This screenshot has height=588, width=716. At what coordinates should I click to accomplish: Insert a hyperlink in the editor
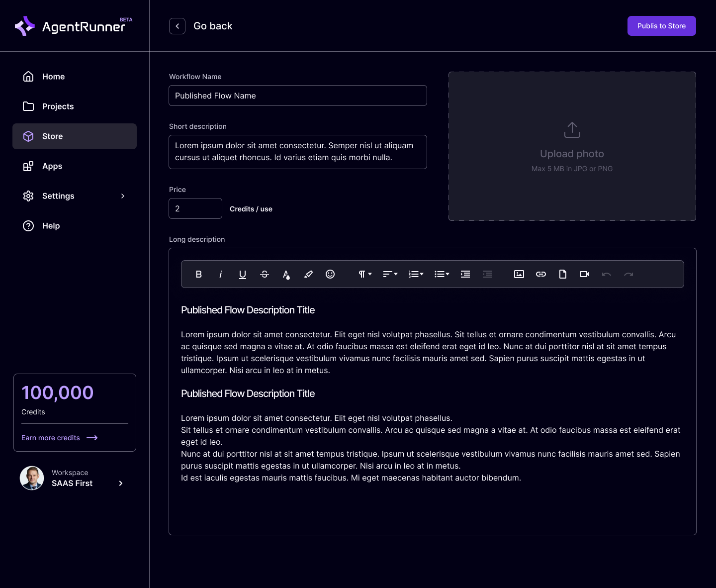(x=540, y=274)
